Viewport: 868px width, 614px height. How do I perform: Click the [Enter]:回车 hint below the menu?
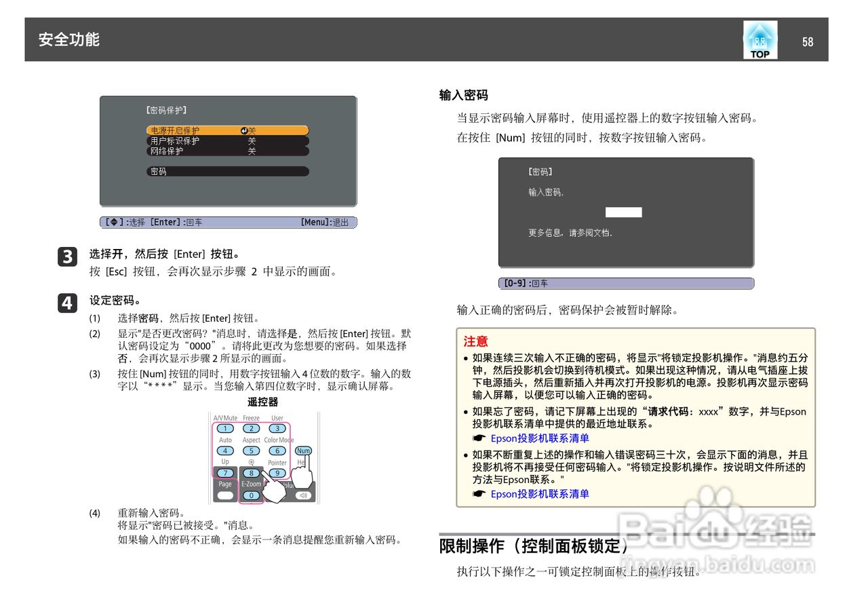pos(176,223)
